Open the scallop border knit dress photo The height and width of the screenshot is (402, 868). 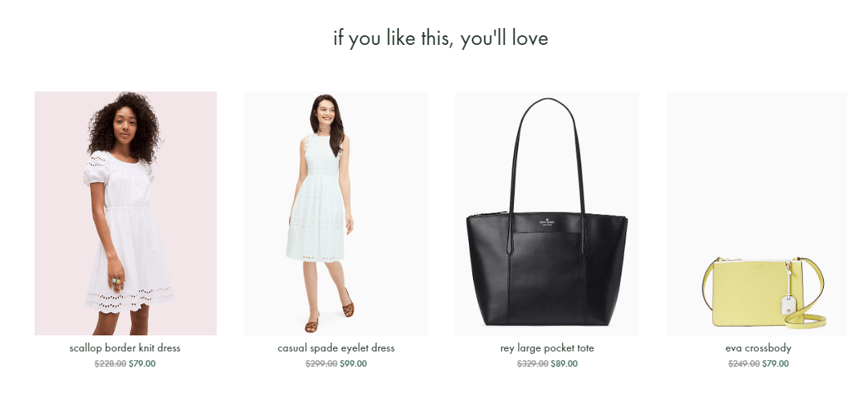point(125,213)
